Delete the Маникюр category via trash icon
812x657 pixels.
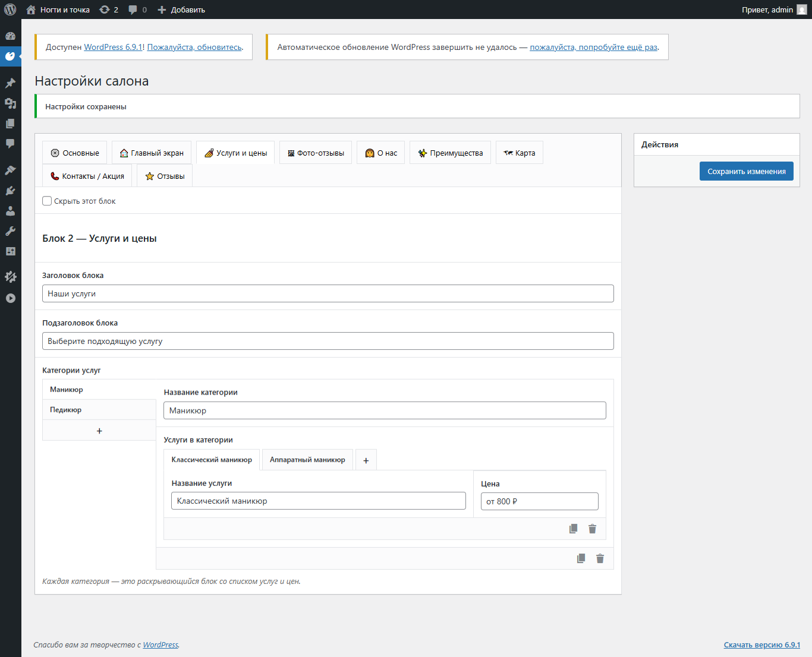coord(600,558)
